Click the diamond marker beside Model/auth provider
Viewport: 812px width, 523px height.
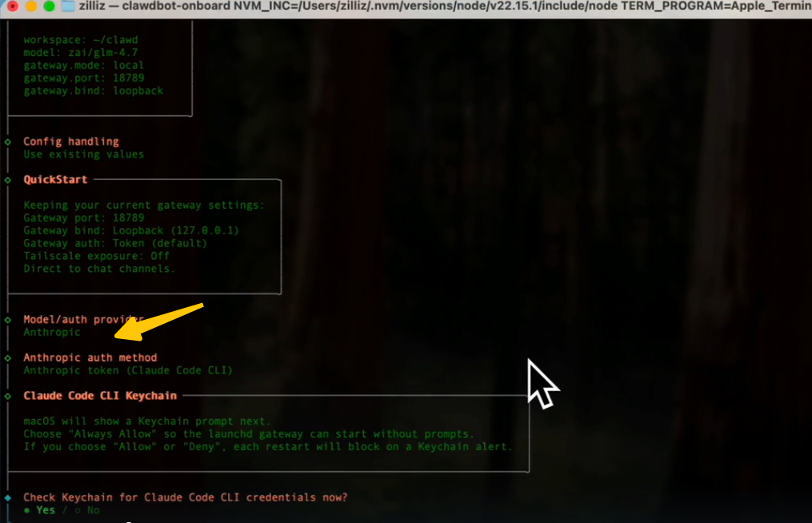click(7, 319)
